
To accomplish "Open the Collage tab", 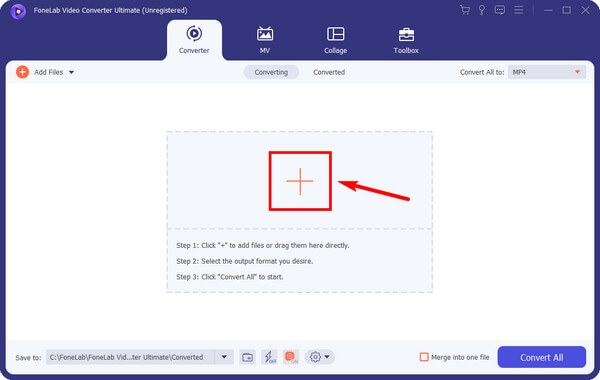I will click(x=335, y=40).
